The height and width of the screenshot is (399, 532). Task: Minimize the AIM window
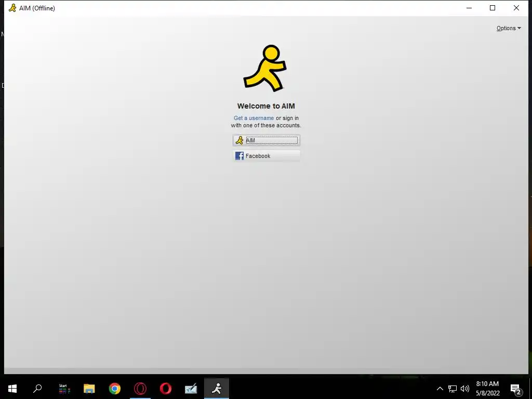(469, 8)
